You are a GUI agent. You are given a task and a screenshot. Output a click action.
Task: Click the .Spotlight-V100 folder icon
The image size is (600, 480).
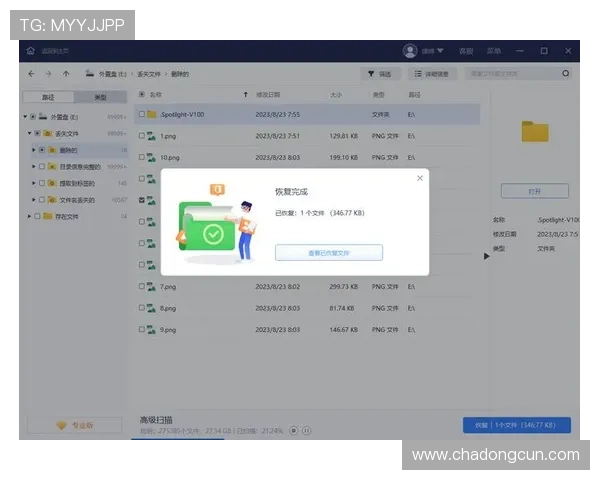tap(152, 114)
